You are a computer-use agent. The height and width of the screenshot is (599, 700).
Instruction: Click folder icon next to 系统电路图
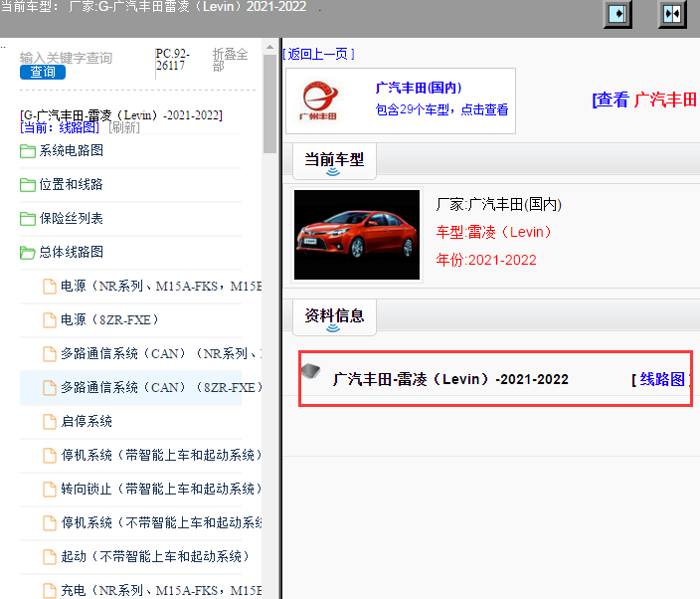(28, 151)
